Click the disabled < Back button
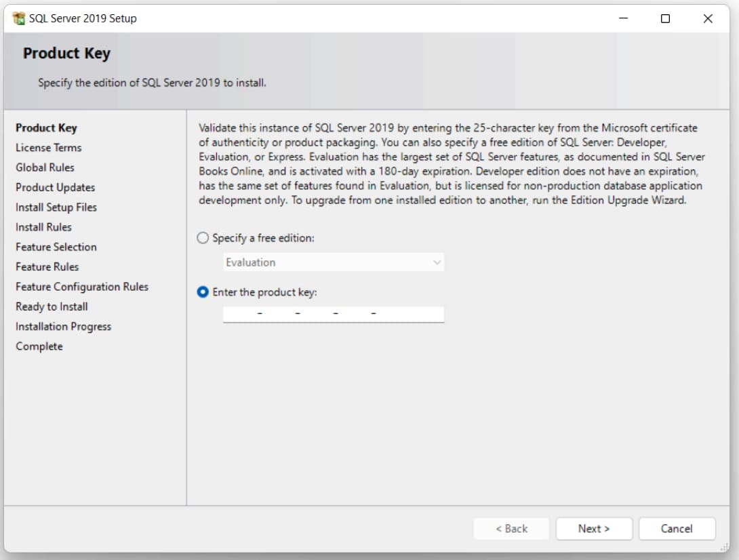 (511, 529)
